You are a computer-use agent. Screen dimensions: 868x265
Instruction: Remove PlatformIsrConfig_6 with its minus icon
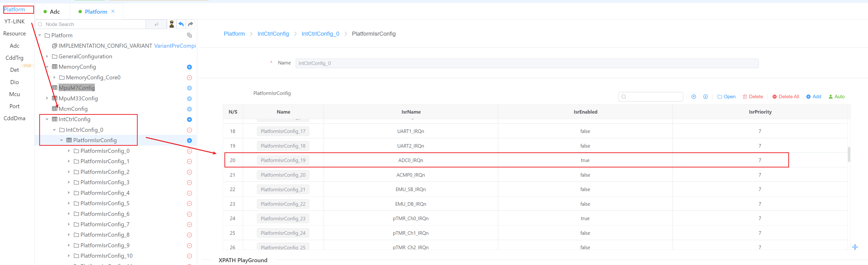coord(189,214)
